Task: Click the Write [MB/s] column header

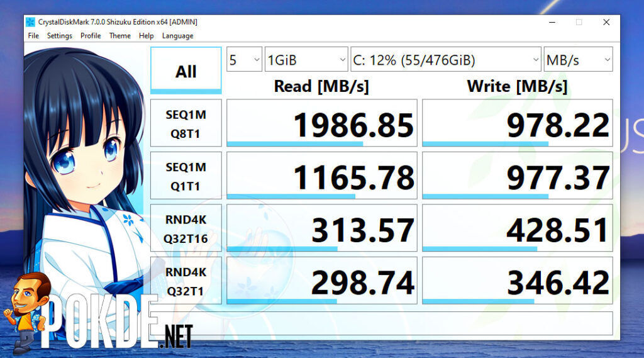Action: (517, 86)
